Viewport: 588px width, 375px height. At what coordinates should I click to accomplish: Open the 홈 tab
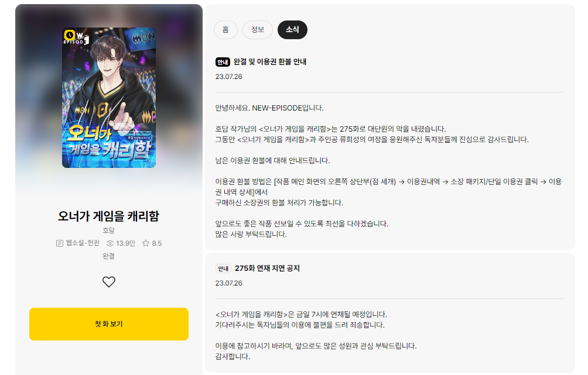pyautogui.click(x=225, y=30)
